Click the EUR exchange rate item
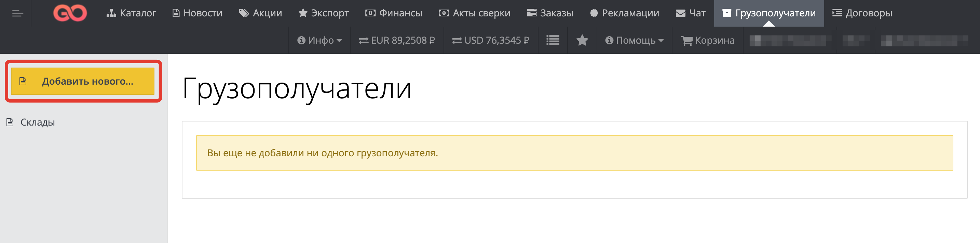980x243 pixels. click(397, 40)
